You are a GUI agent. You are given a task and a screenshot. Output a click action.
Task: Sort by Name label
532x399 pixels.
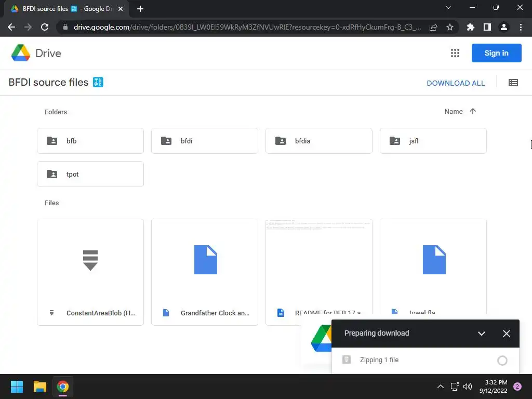[x=454, y=111]
